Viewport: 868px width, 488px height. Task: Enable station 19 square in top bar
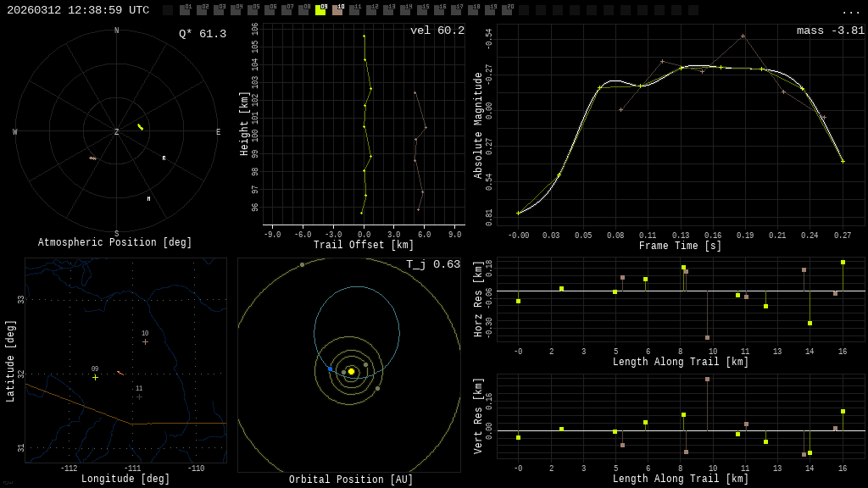[489, 10]
